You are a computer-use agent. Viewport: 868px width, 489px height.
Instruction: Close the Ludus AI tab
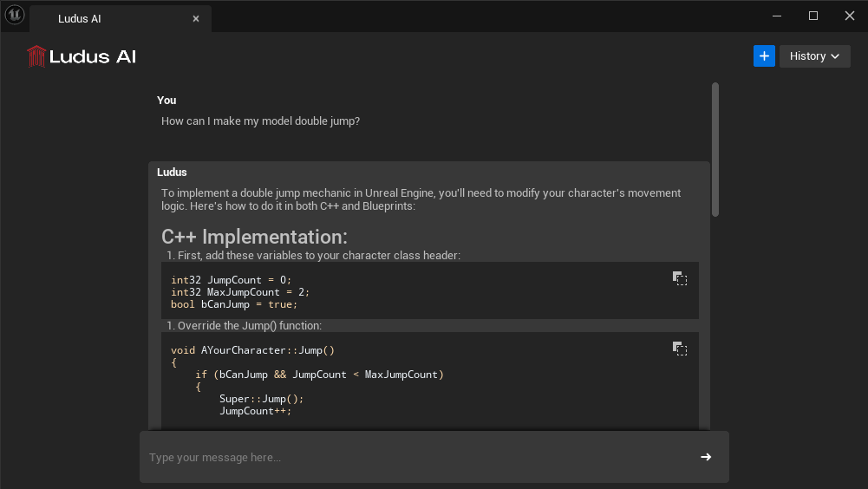(196, 19)
